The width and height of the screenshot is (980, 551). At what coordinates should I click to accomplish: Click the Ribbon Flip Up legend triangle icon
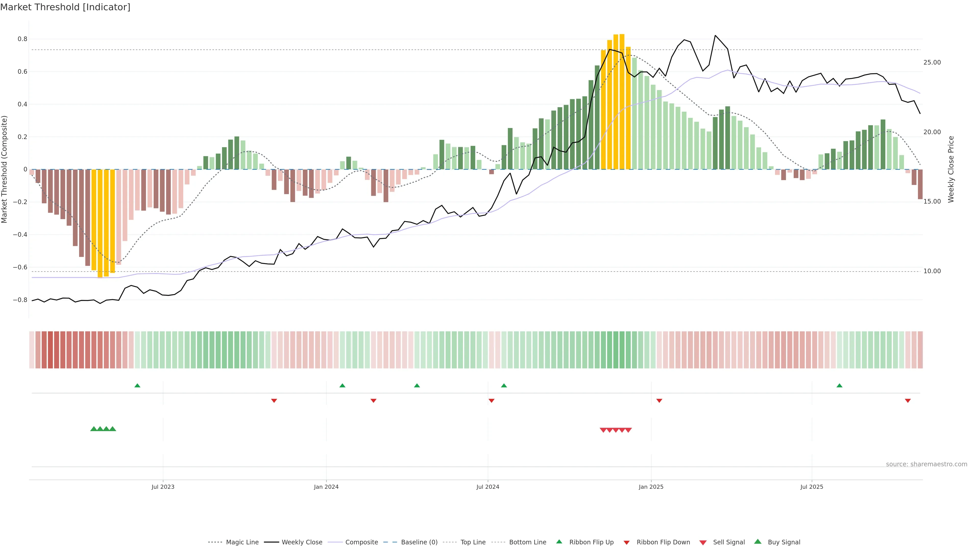tap(559, 542)
